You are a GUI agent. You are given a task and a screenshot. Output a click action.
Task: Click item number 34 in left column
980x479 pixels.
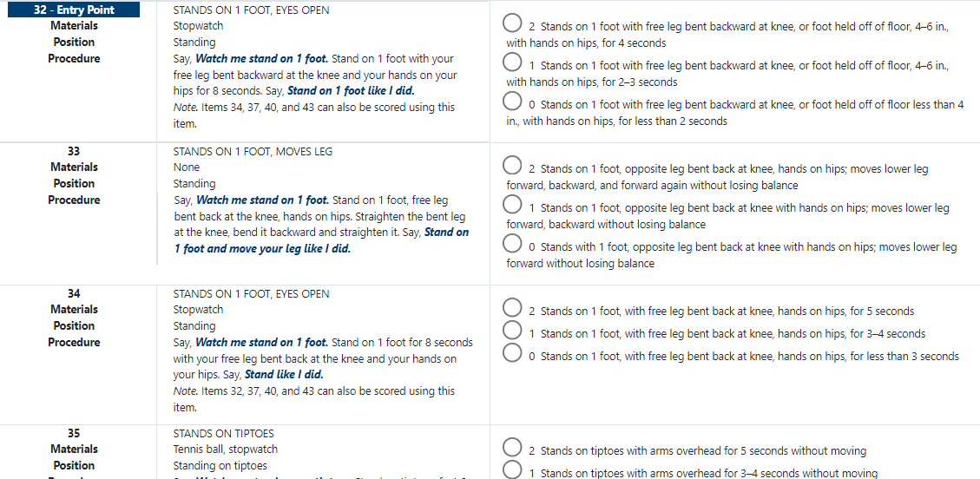coord(74,293)
